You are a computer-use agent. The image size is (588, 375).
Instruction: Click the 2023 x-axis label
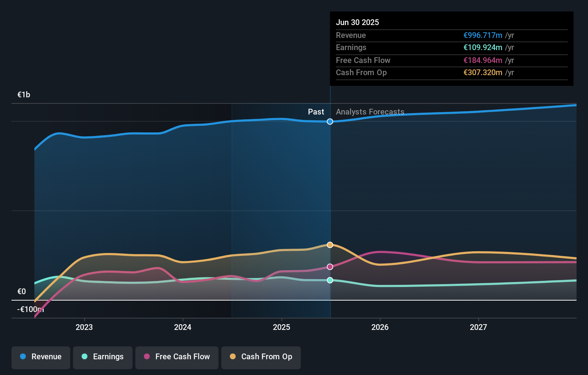pos(84,327)
